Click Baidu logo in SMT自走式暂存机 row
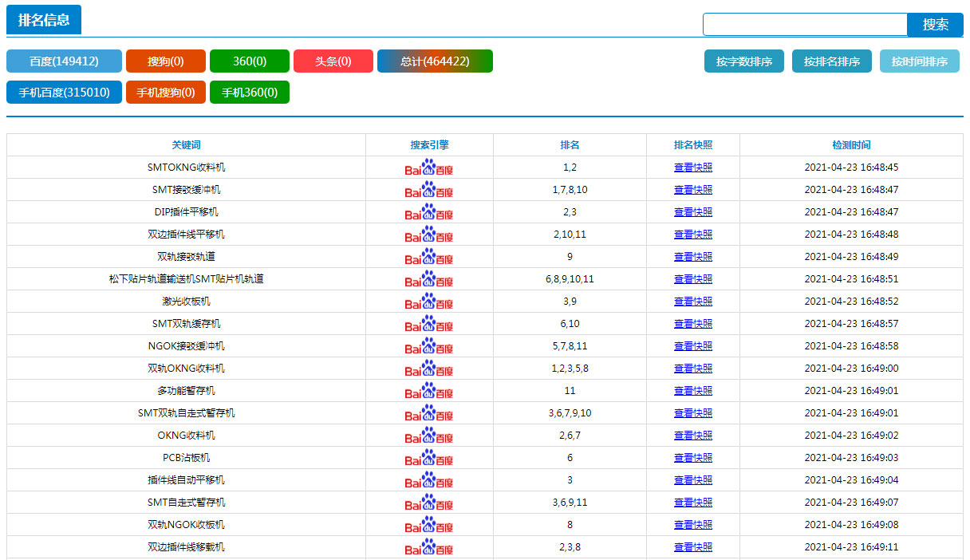 tap(429, 503)
